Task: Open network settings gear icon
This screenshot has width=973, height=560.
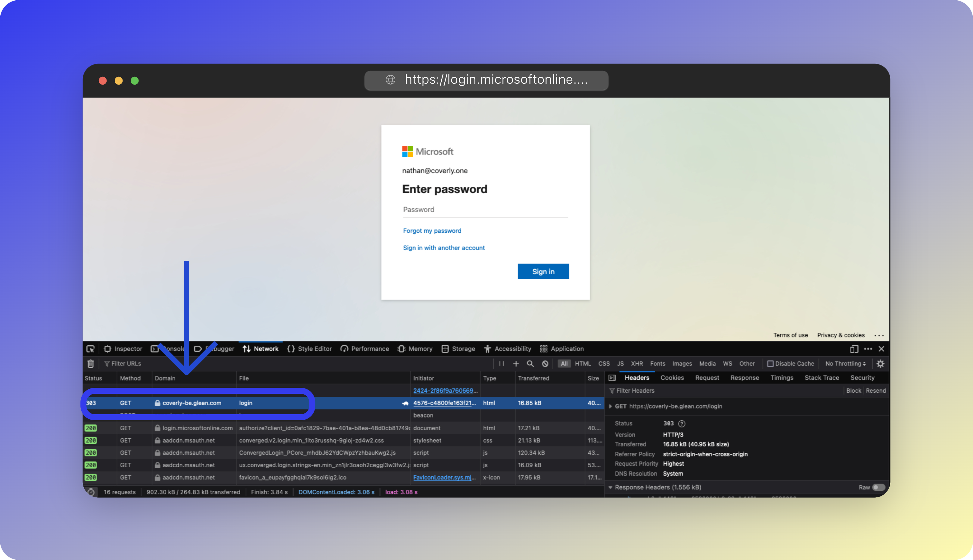Action: click(x=880, y=363)
